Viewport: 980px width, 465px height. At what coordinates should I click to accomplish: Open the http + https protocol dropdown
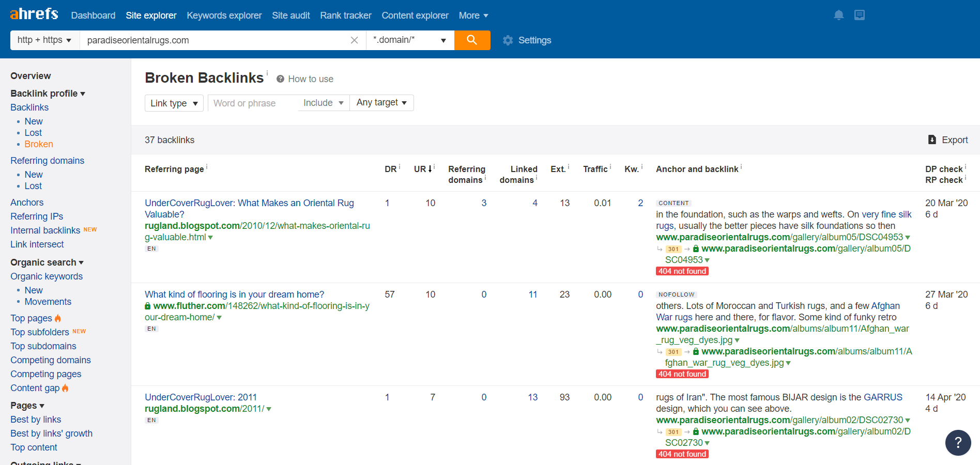pyautogui.click(x=44, y=40)
